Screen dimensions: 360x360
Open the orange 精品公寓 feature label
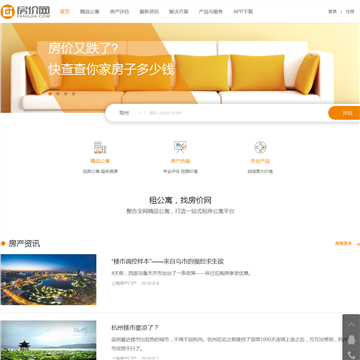pyautogui.click(x=100, y=161)
